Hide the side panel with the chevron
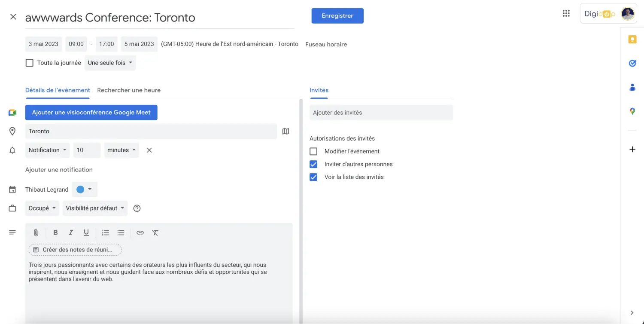Viewport: 644px width, 324px height. tap(632, 312)
